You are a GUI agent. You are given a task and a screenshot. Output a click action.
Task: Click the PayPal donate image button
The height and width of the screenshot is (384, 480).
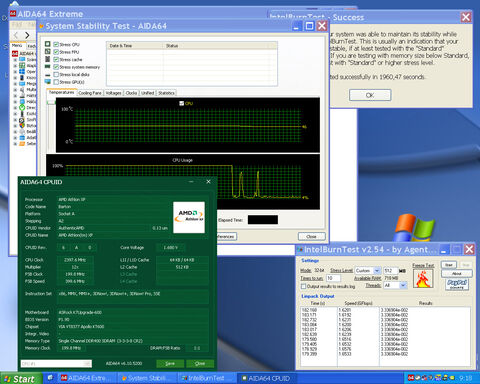coord(457,284)
